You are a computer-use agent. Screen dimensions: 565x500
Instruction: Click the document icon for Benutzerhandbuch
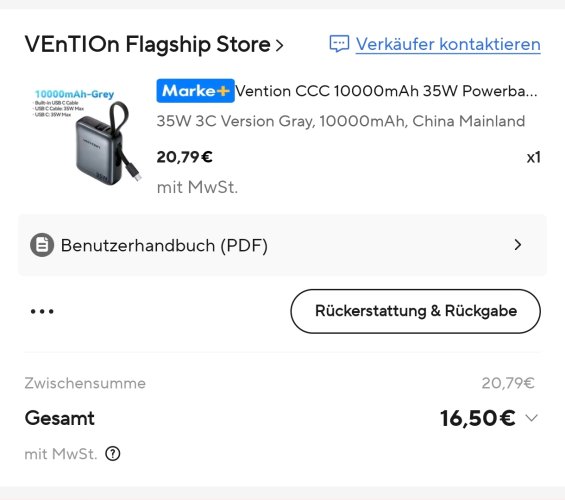pyautogui.click(x=42, y=245)
